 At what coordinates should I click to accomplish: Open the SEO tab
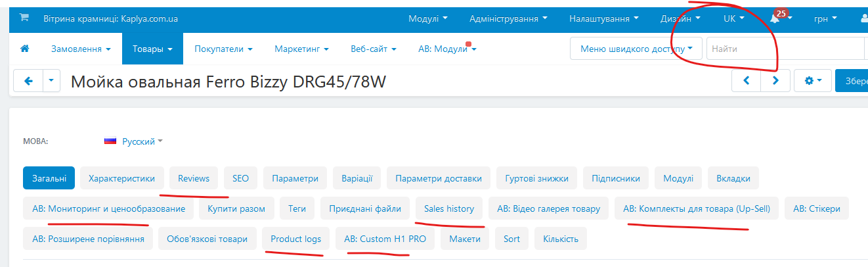[240, 178]
